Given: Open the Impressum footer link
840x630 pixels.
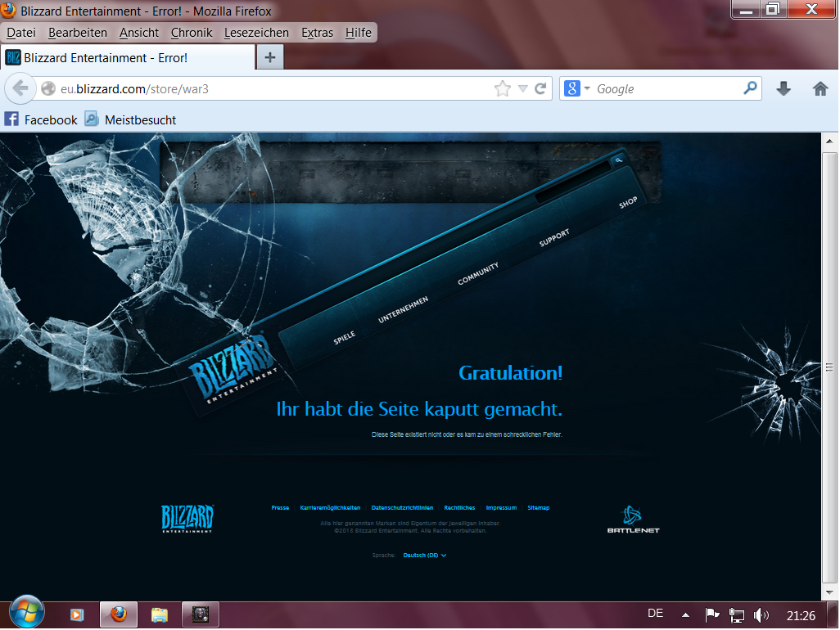Looking at the screenshot, I should click(x=501, y=507).
